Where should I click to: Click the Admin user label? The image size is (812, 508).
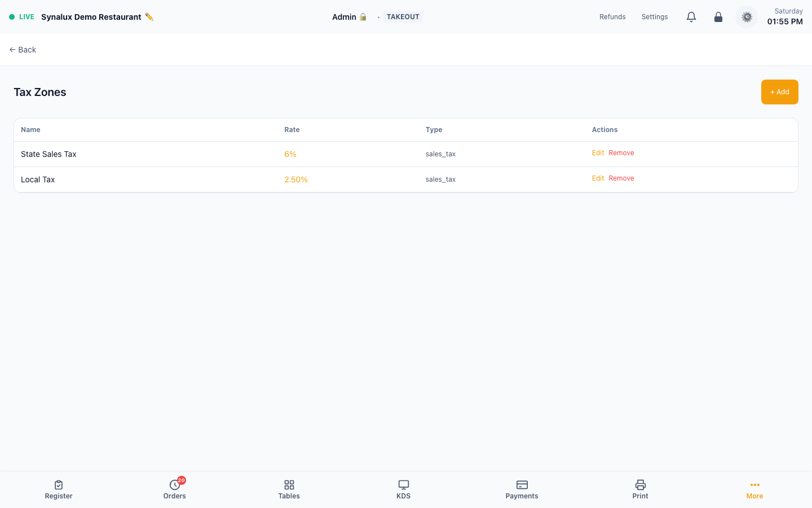point(344,17)
